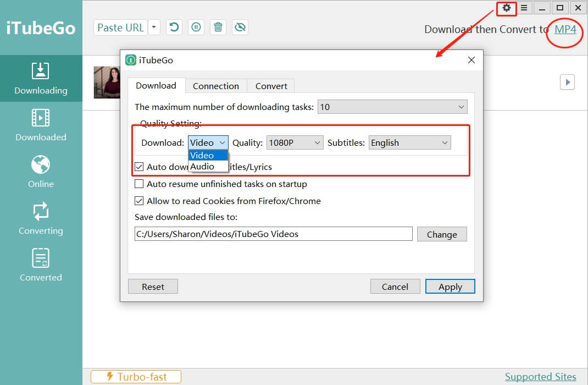The image size is (588, 385).
Task: Close the iTubeGo settings dialog
Action: [471, 60]
